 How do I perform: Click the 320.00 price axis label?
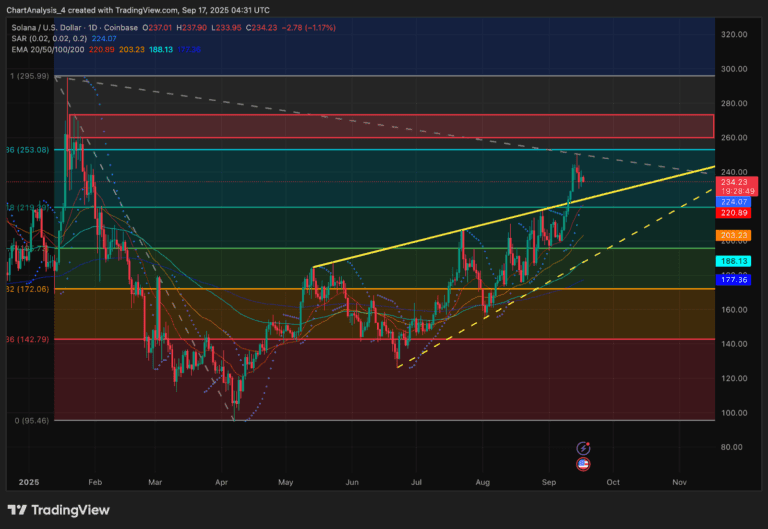click(x=734, y=34)
